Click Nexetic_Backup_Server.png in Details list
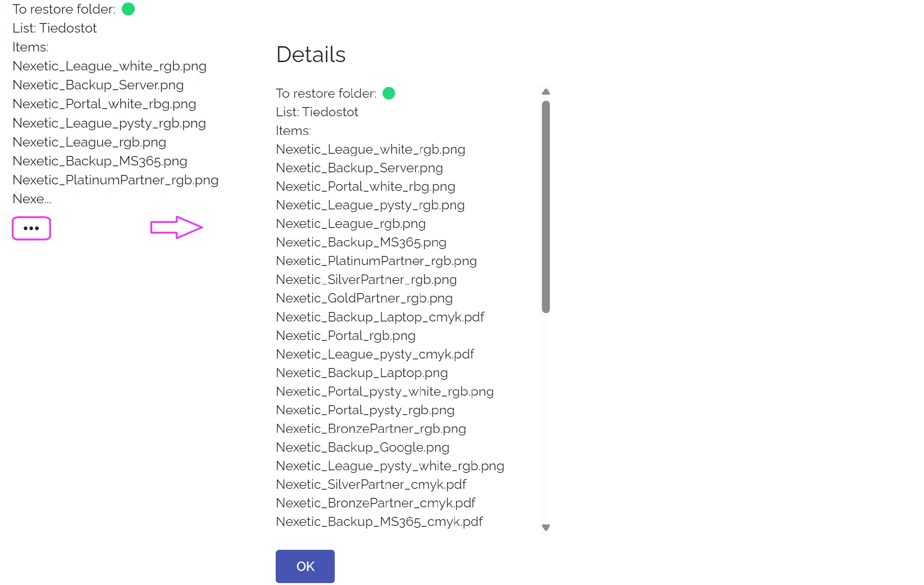 pos(359,168)
